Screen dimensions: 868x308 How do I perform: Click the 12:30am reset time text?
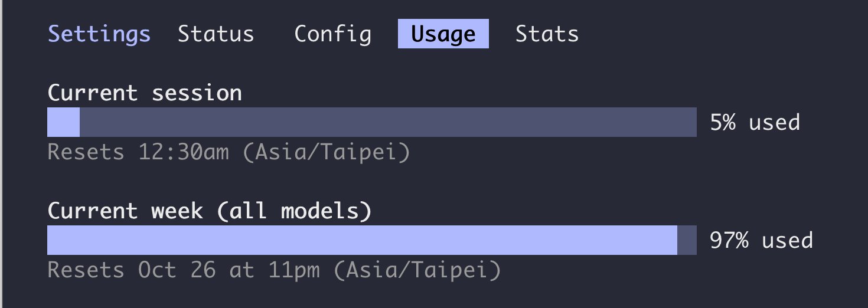tap(184, 153)
